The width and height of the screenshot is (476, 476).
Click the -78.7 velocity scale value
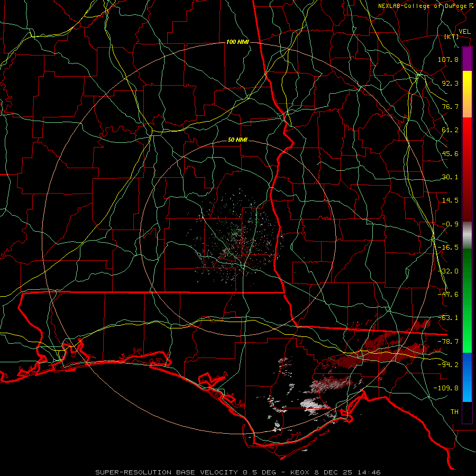pos(448,342)
